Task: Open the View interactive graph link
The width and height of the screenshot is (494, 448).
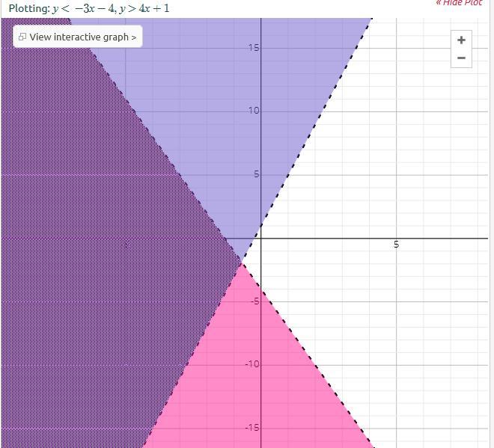Action: click(x=78, y=37)
